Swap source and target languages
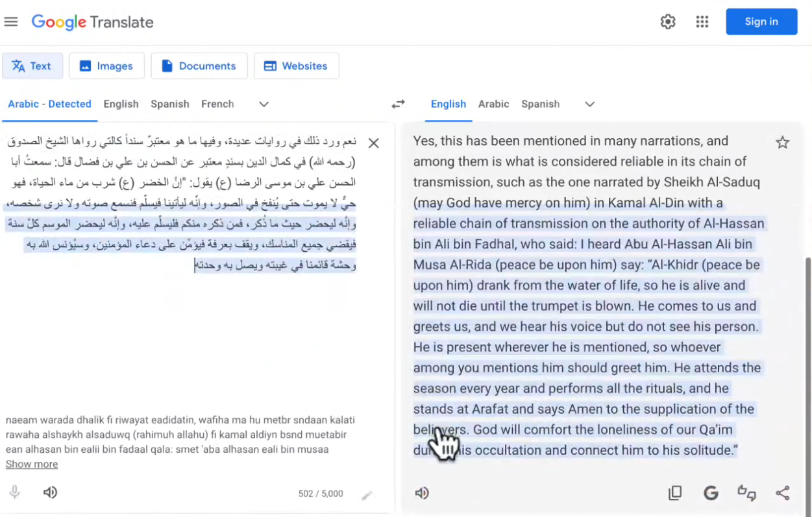This screenshot has width=812, height=517. point(398,104)
